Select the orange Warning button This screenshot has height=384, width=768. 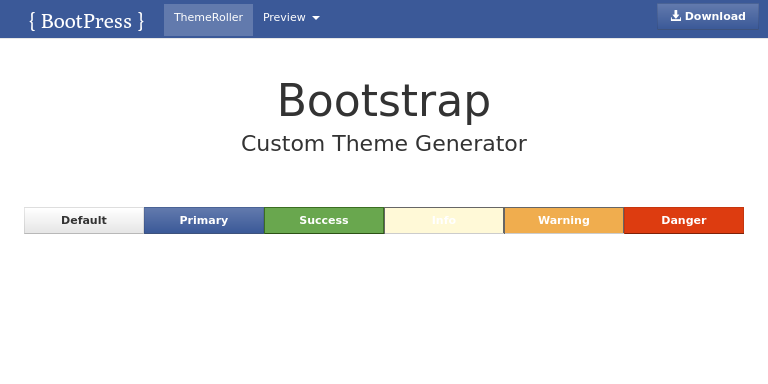(564, 220)
